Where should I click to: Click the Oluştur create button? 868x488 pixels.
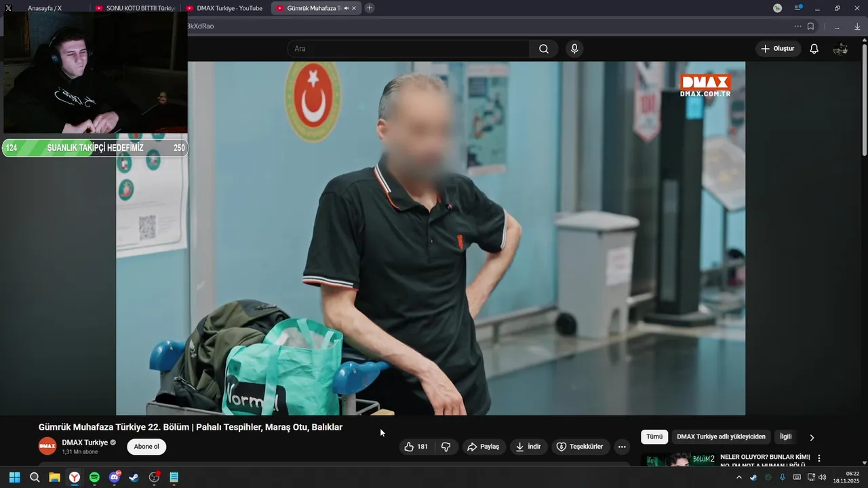point(778,49)
